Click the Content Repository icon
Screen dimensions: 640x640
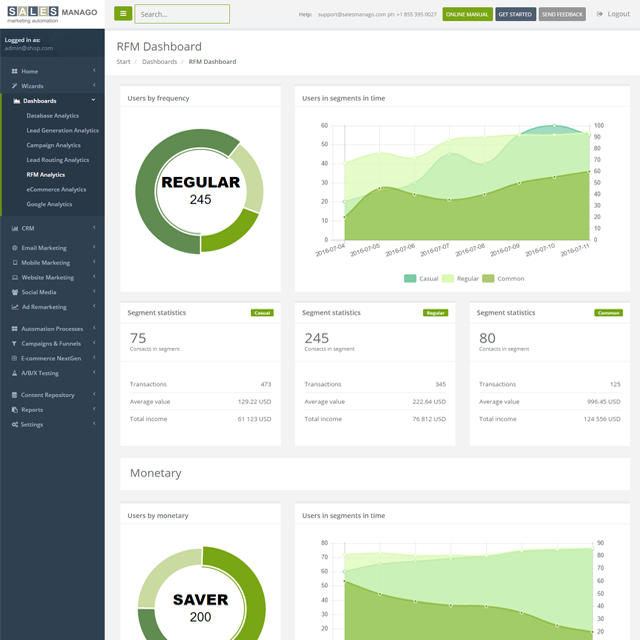14,395
